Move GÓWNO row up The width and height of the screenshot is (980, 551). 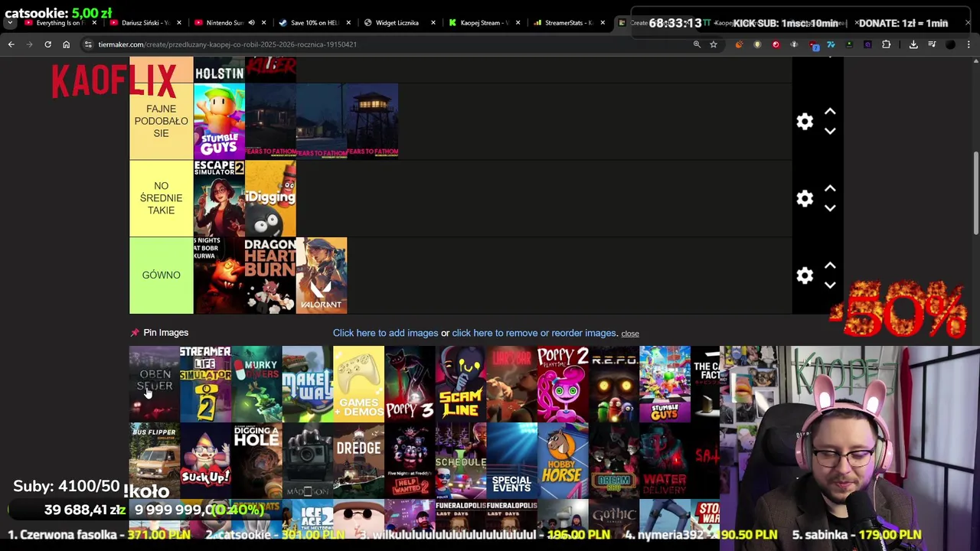coord(830,266)
